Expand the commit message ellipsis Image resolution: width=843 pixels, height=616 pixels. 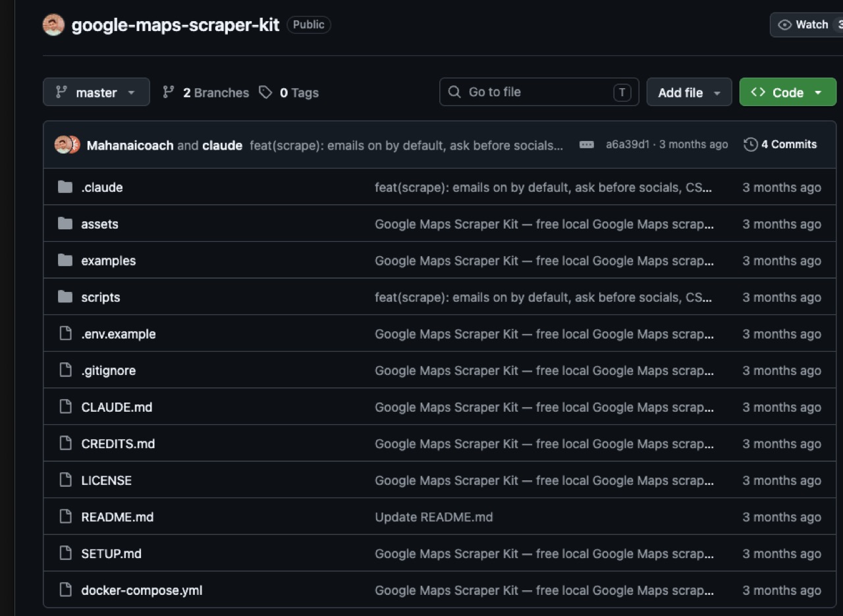[586, 145]
